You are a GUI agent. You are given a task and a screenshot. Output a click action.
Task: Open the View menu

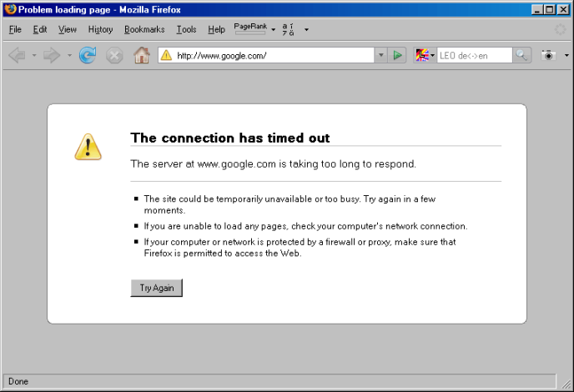68,30
